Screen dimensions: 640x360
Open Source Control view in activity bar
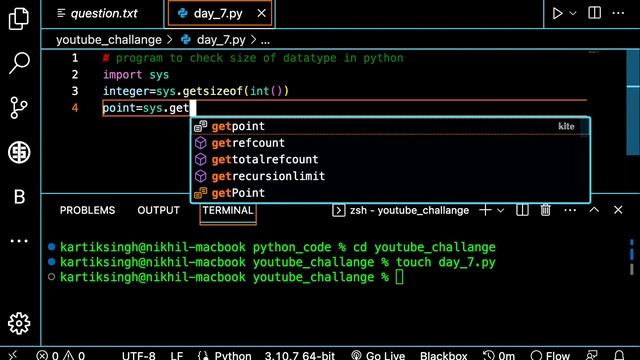pyautogui.click(x=19, y=108)
